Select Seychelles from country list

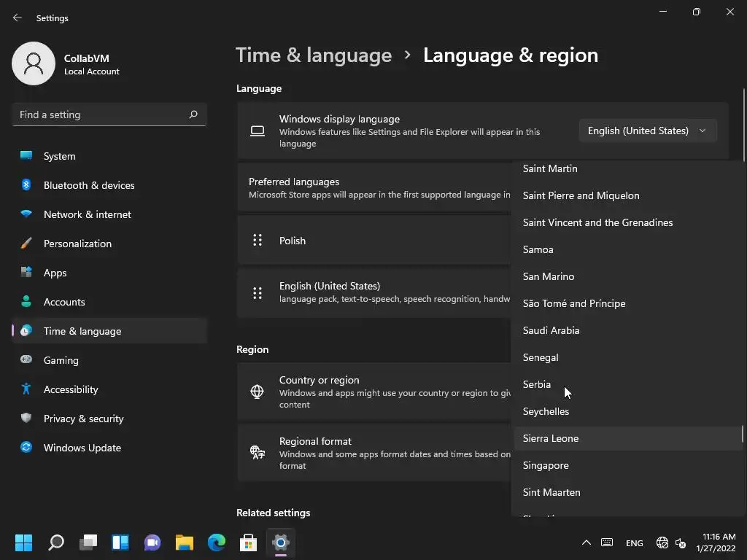[628, 411]
